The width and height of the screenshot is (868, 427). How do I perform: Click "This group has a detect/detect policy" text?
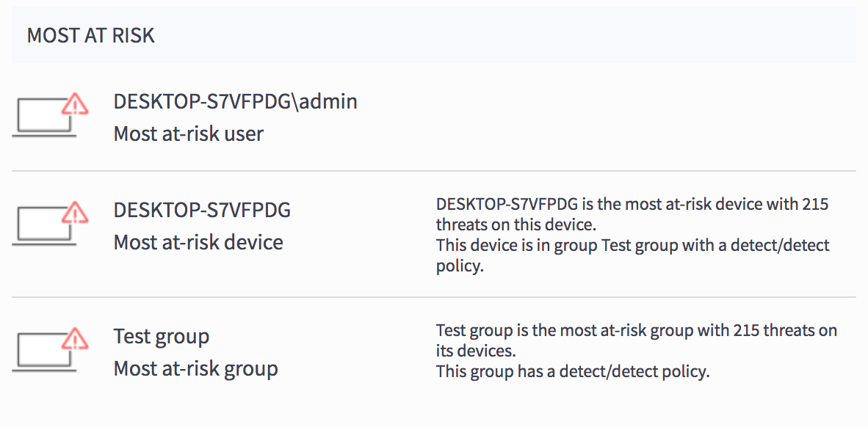[x=573, y=371]
